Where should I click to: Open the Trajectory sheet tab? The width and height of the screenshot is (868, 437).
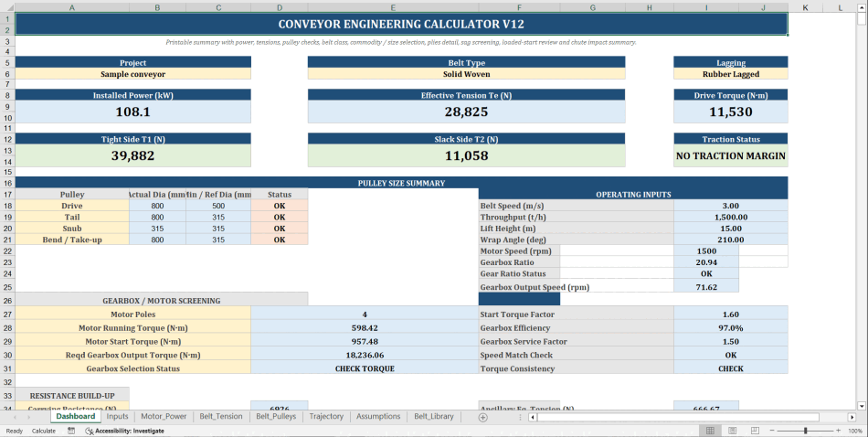tap(326, 417)
